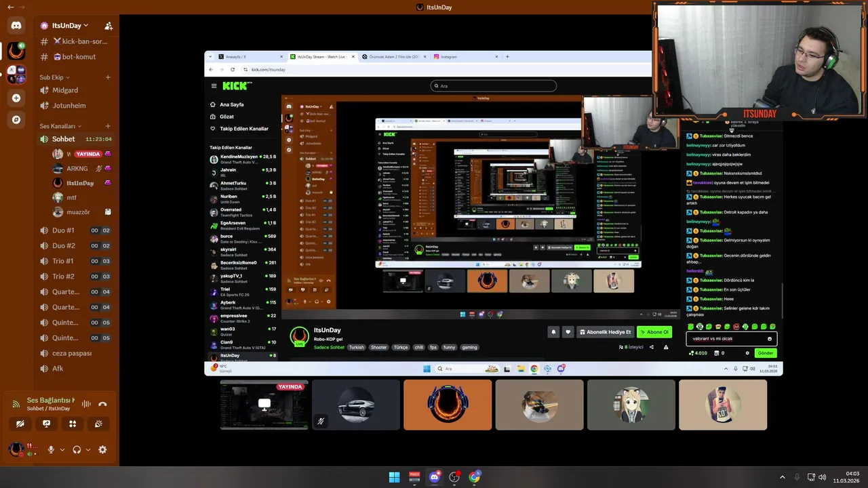Select KendineMuzisyen in followed channels list
The width and height of the screenshot is (868, 488).
pyautogui.click(x=243, y=159)
